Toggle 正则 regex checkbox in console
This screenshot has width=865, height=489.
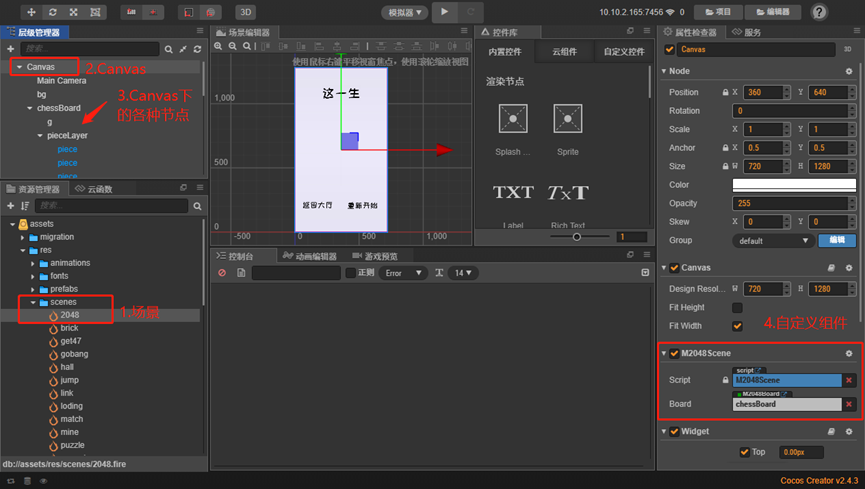[350, 273]
